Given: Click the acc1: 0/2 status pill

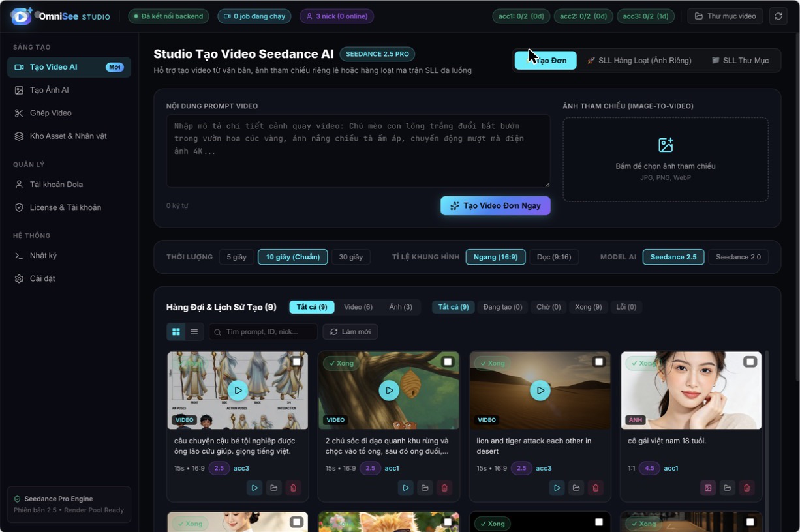Looking at the screenshot, I should click(521, 16).
